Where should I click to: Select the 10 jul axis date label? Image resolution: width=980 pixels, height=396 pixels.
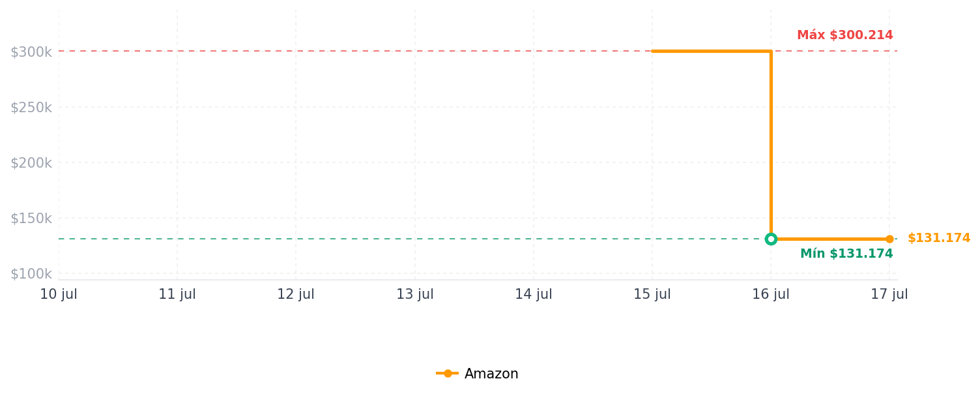59,294
